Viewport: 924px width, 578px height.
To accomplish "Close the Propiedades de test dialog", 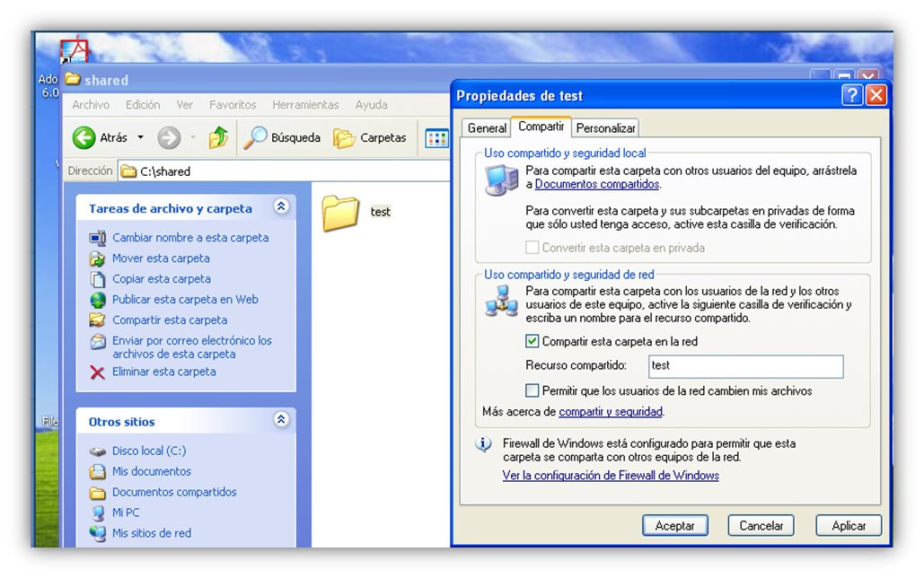I will (x=876, y=95).
